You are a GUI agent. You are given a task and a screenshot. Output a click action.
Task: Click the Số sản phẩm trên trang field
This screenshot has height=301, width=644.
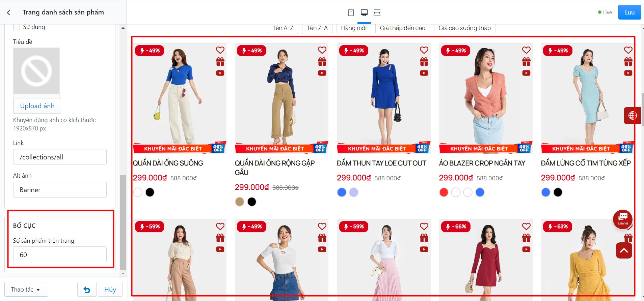[60, 254]
